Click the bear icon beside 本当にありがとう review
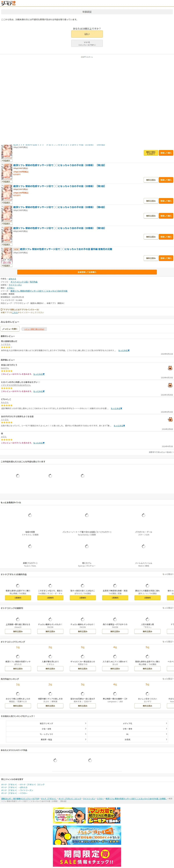 click(170, 368)
